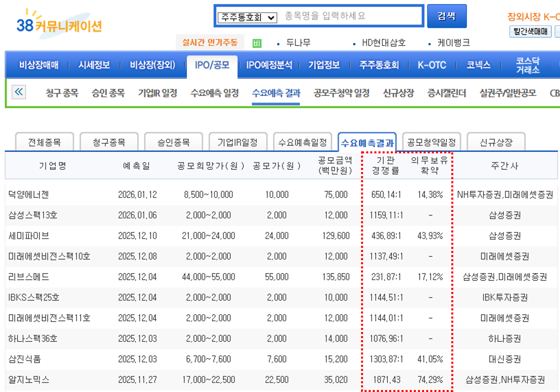Click the double-chevron collapse icon

(x=19, y=92)
